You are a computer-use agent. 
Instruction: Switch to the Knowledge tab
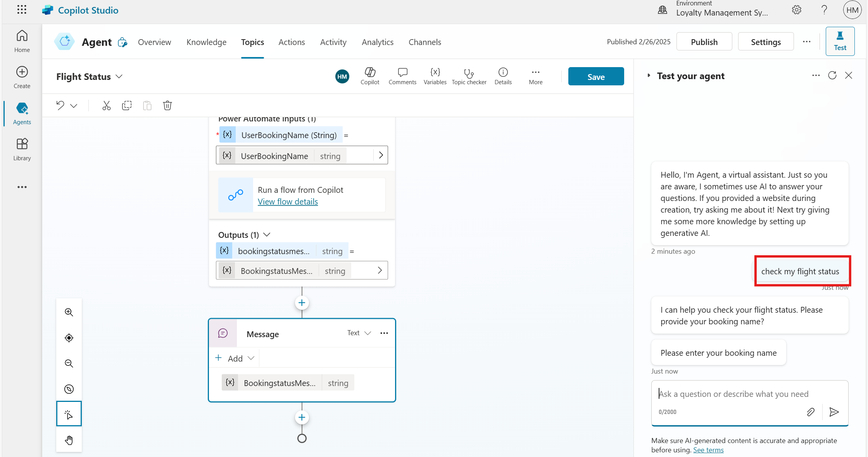tap(206, 42)
